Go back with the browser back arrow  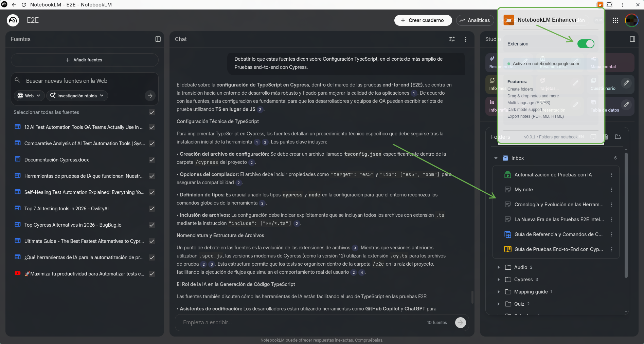(14, 5)
